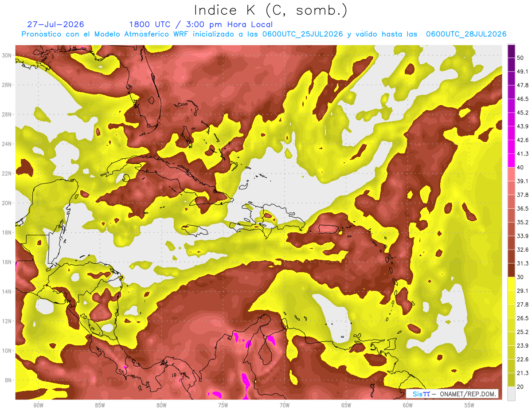
Task: Click the 70W longitude axis label
Action: (x=285, y=405)
